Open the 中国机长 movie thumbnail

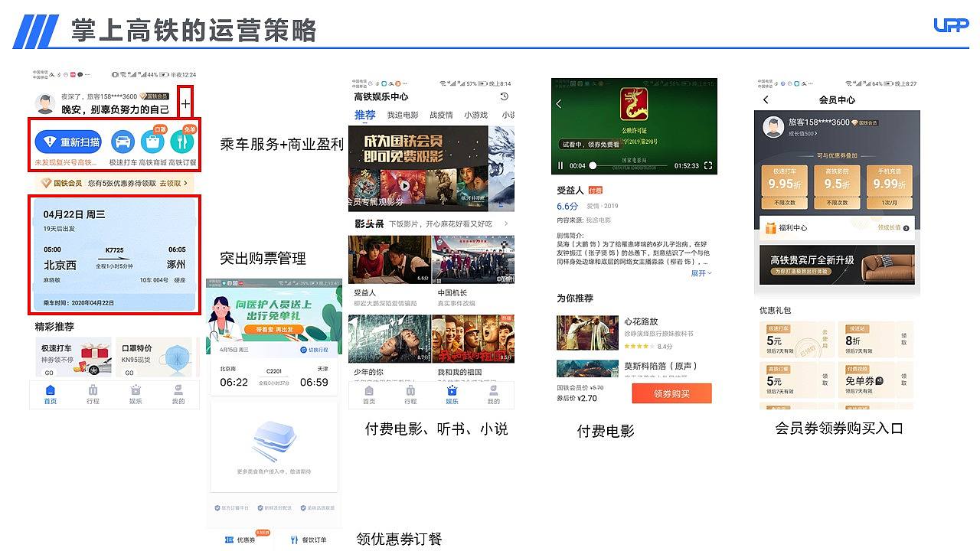pos(472,260)
